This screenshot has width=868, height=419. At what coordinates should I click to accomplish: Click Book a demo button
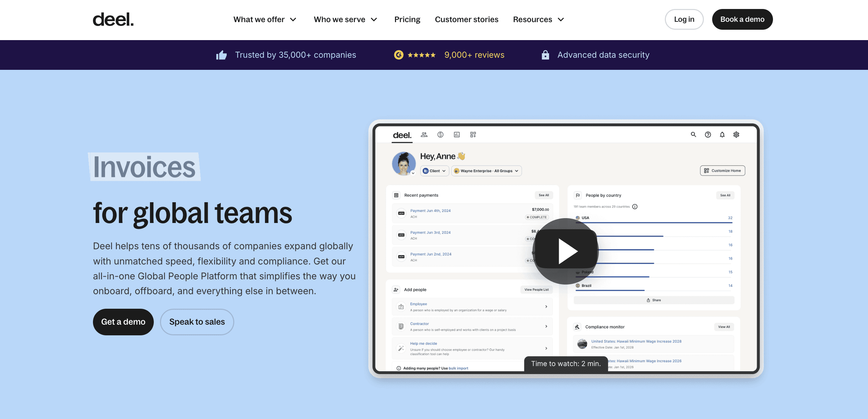(x=742, y=19)
